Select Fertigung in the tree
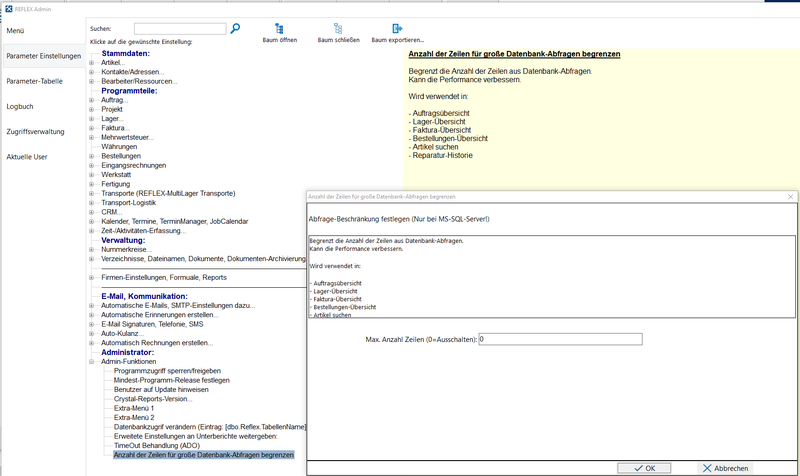The height and width of the screenshot is (476, 800). point(116,184)
